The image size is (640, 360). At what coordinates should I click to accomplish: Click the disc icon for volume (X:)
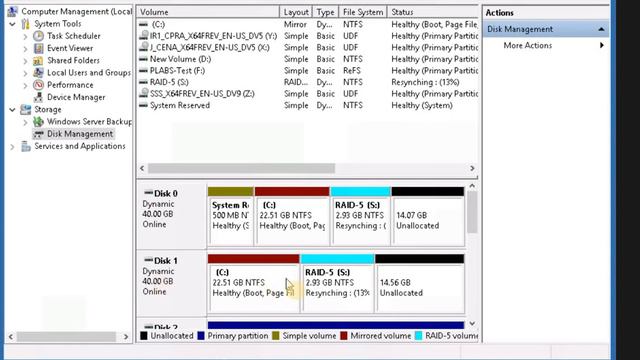tap(144, 47)
